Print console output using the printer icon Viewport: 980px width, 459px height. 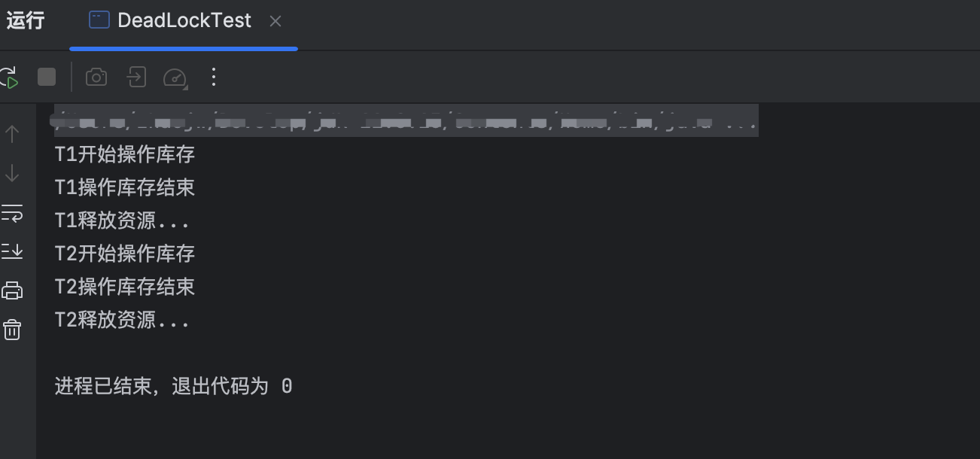(x=12, y=290)
